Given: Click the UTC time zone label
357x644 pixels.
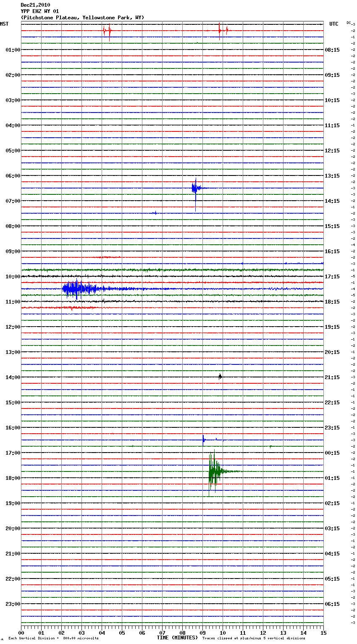Looking at the screenshot, I should pyautogui.click(x=334, y=24).
